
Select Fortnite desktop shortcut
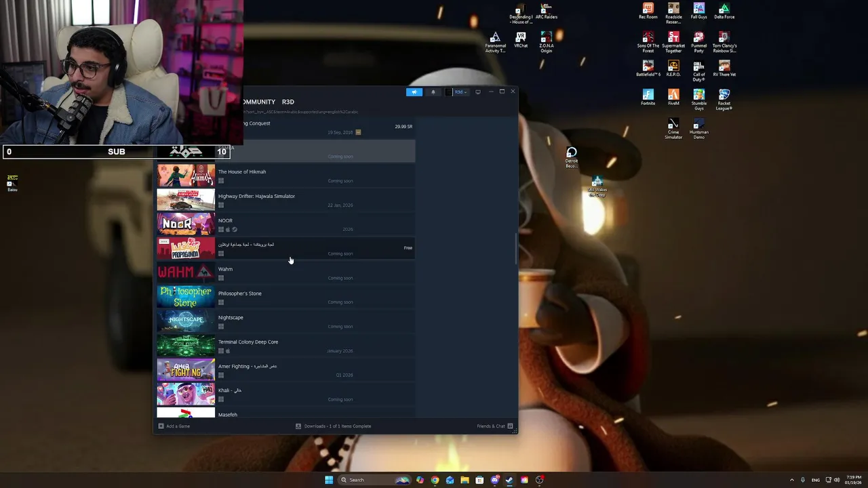click(648, 97)
